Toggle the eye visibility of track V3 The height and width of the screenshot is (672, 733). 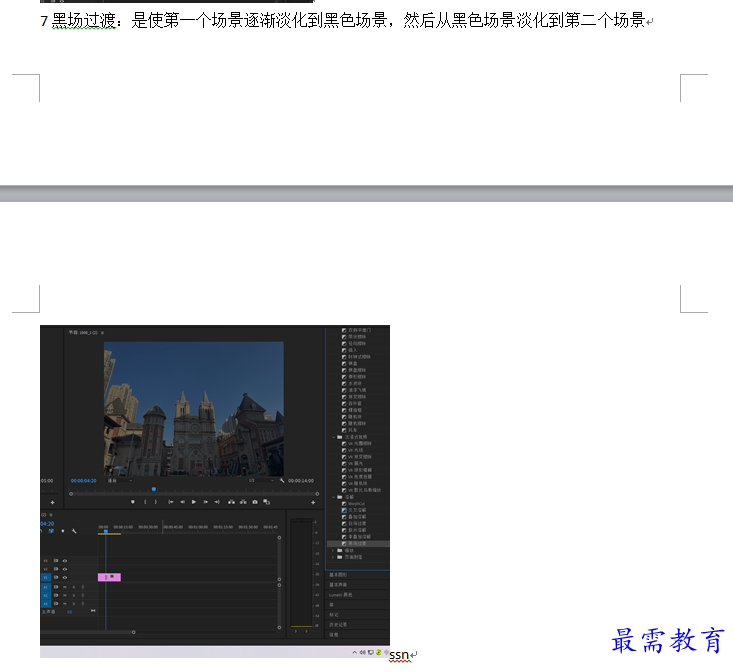pyautogui.click(x=65, y=561)
